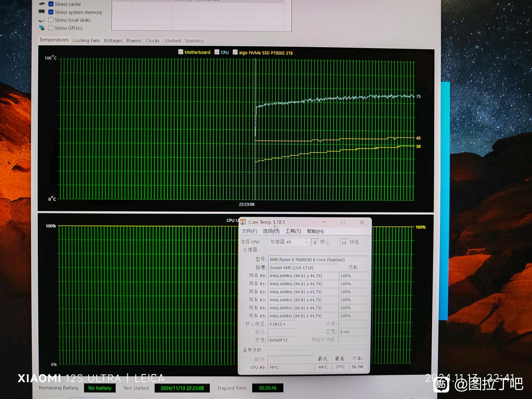The width and height of the screenshot is (532, 399).
Task: Enable the Stress cache checkbox
Action: click(51, 4)
